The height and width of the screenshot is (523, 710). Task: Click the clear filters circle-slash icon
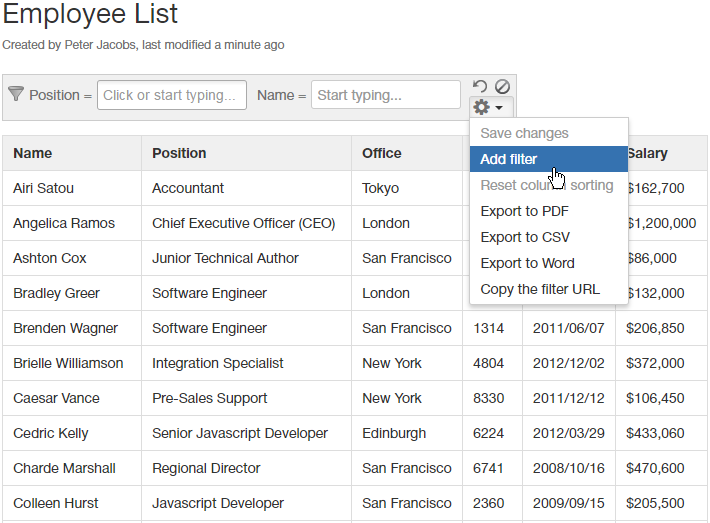[x=502, y=87]
